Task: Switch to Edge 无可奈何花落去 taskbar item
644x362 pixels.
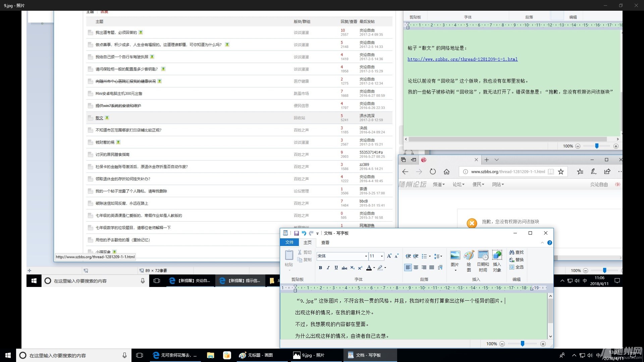Action: pos(175,355)
